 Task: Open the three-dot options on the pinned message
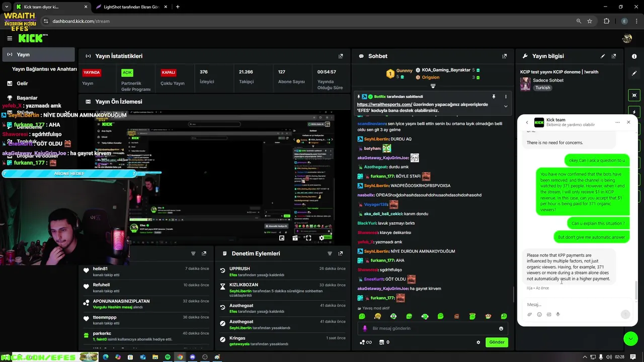[x=506, y=96]
